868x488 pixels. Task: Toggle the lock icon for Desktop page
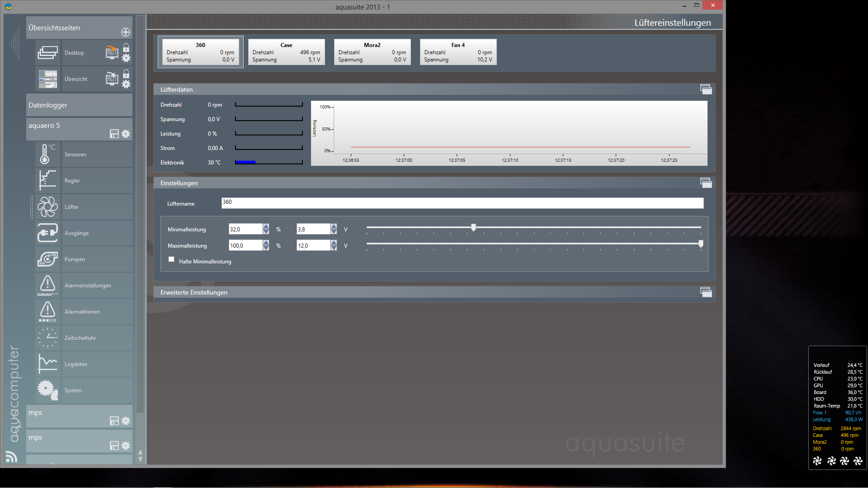pyautogui.click(x=126, y=47)
